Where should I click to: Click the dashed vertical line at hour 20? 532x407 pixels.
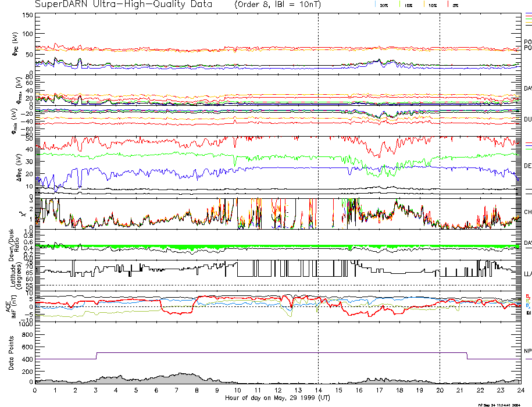(440, 174)
